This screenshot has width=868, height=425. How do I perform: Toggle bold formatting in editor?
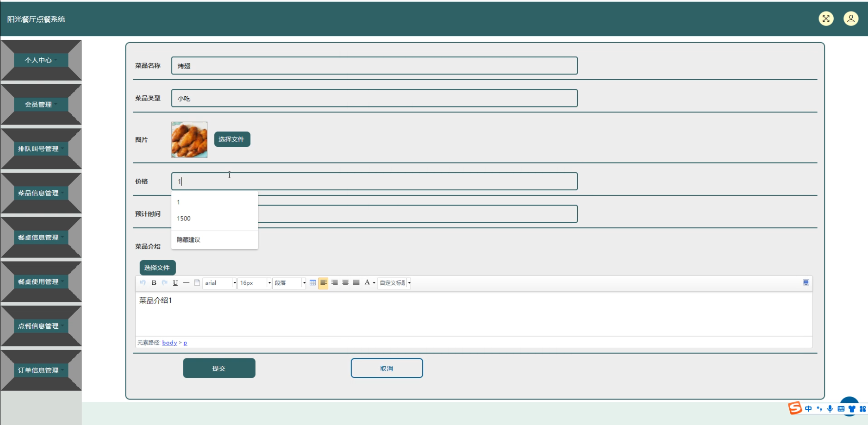[154, 282]
